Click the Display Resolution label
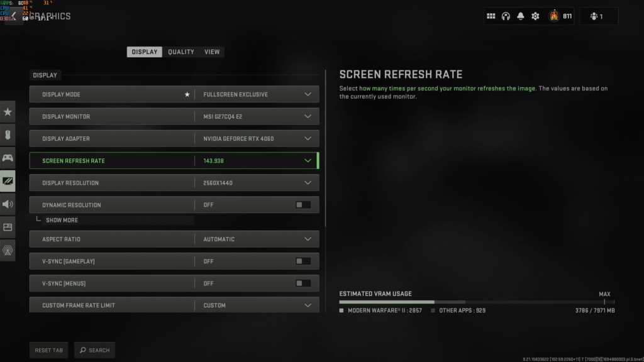This screenshot has width=644, height=362. (x=70, y=183)
